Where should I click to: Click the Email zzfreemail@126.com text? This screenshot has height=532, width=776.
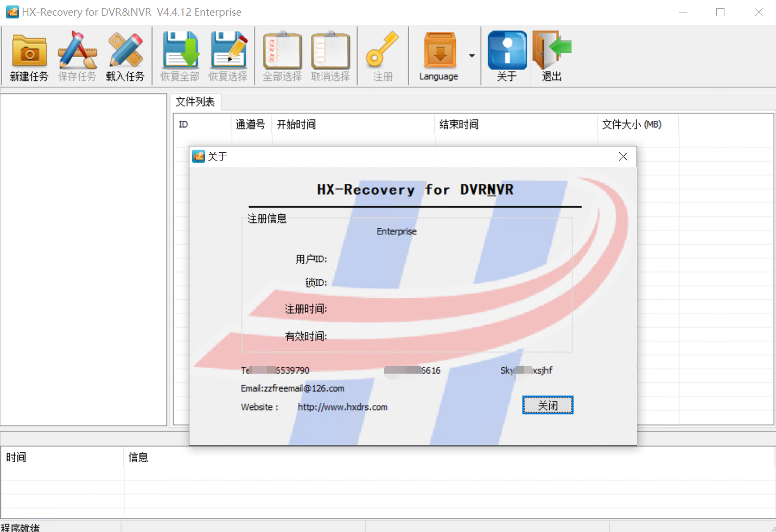point(292,388)
